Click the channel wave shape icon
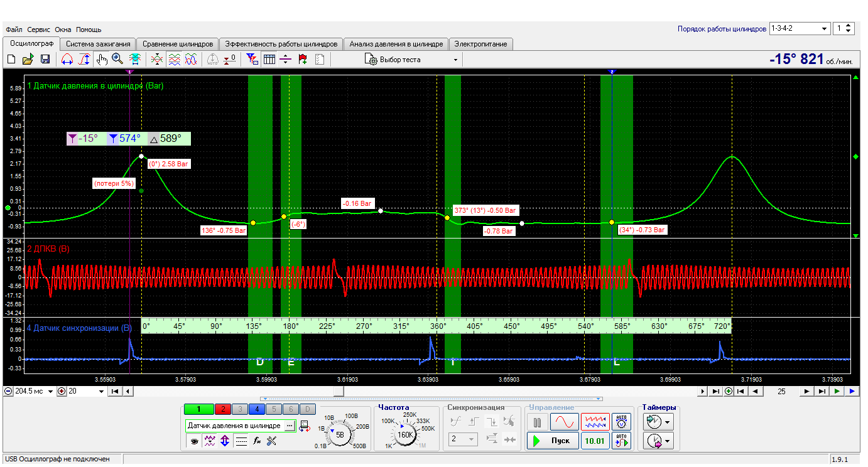Viewport: 868px width, 467px height. pos(210,441)
